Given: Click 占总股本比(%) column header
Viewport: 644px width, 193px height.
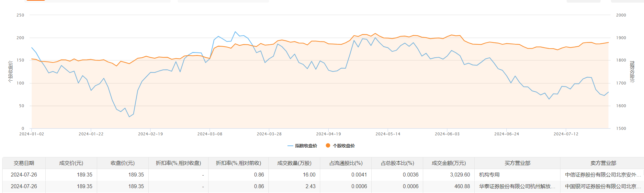Looking at the screenshot, I should (x=397, y=163).
